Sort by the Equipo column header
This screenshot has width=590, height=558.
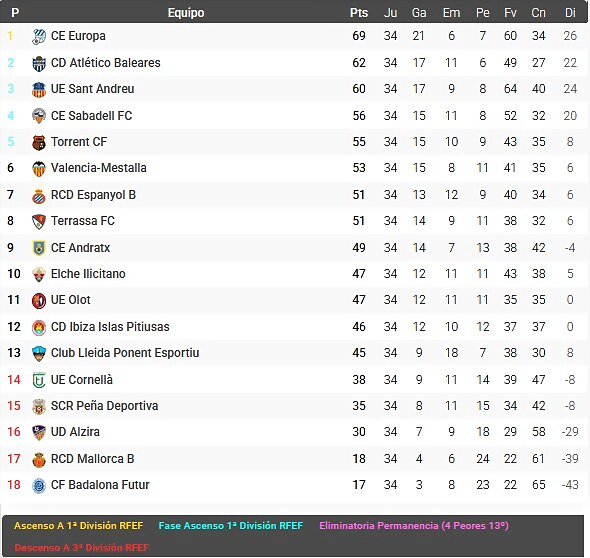[x=186, y=13]
